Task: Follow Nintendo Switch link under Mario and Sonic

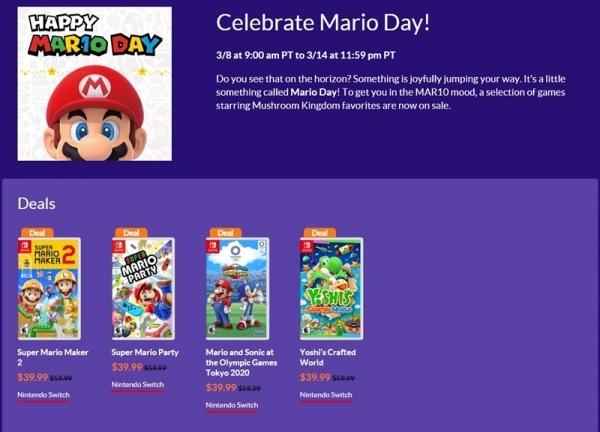Action: (232, 405)
